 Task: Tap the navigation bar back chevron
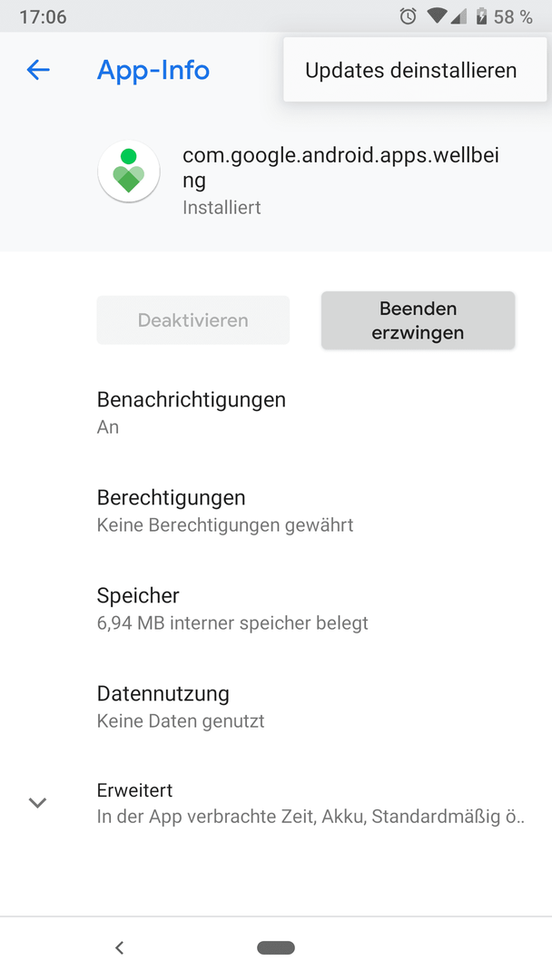pyautogui.click(x=120, y=947)
